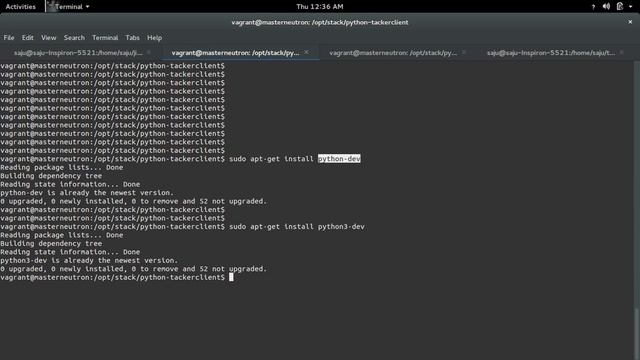Click the 'python3-dev is already the newest version.' line

(89, 260)
